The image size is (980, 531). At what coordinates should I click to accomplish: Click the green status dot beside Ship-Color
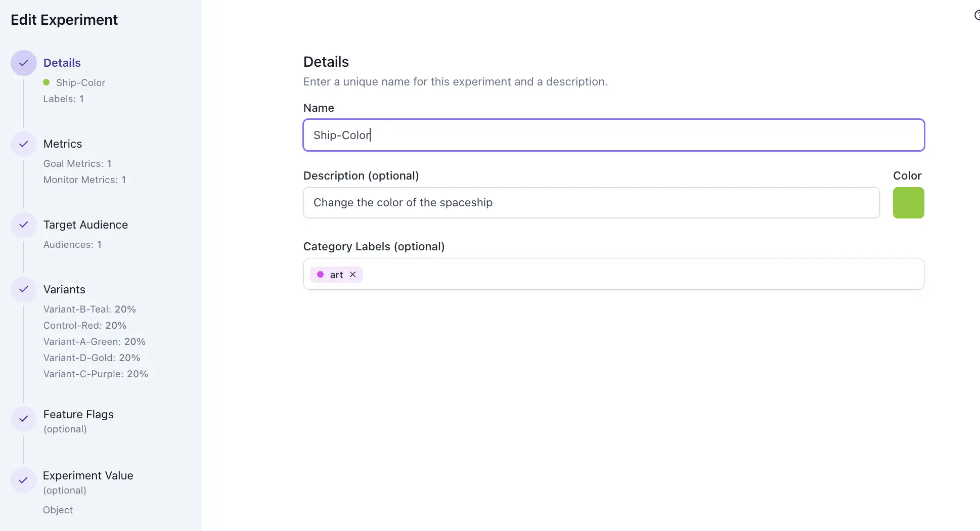coord(47,81)
